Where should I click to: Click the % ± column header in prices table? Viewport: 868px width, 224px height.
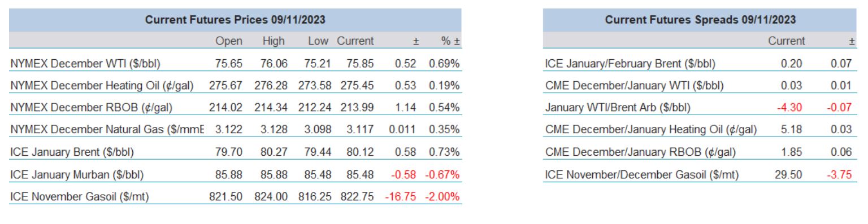click(450, 41)
